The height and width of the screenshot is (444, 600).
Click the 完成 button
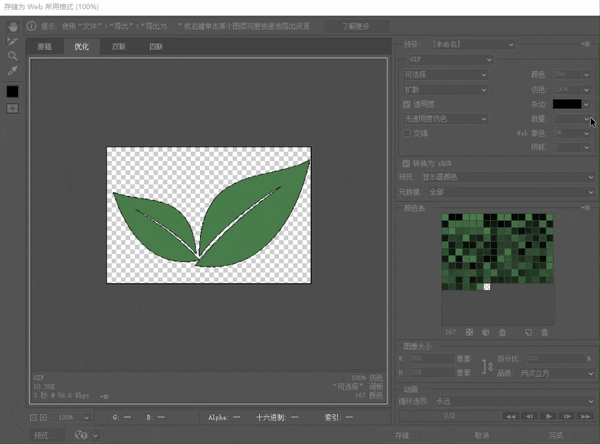556,435
